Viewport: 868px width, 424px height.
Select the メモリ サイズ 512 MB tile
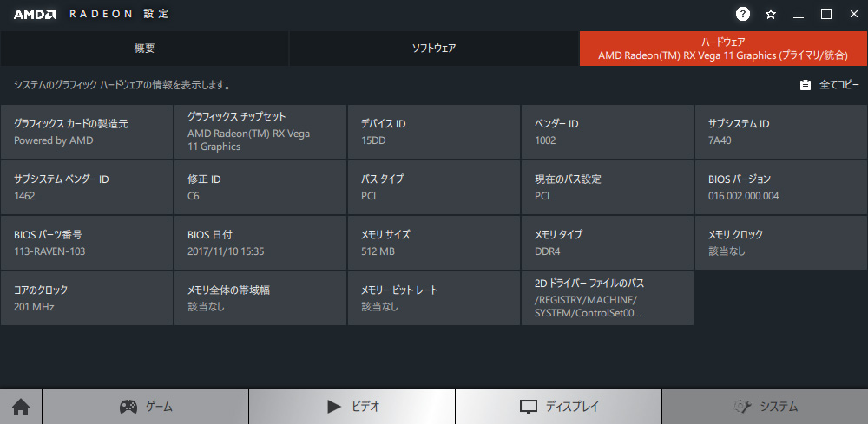(x=434, y=243)
